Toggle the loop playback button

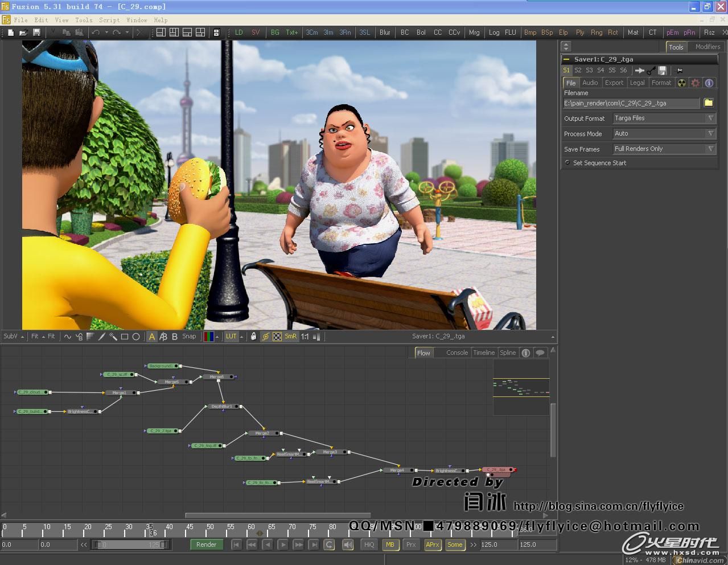[x=329, y=544]
